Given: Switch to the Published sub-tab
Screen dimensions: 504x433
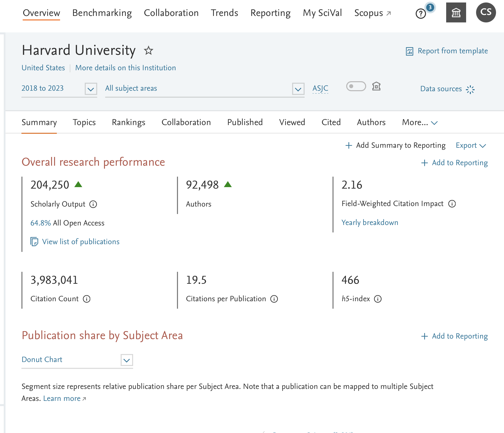Looking at the screenshot, I should click(245, 122).
